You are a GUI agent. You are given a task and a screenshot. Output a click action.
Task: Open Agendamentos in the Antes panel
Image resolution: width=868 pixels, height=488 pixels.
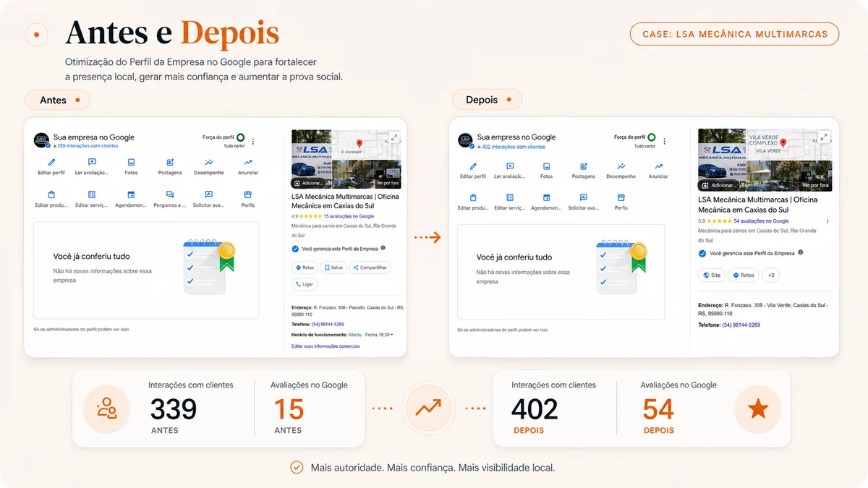tap(131, 199)
